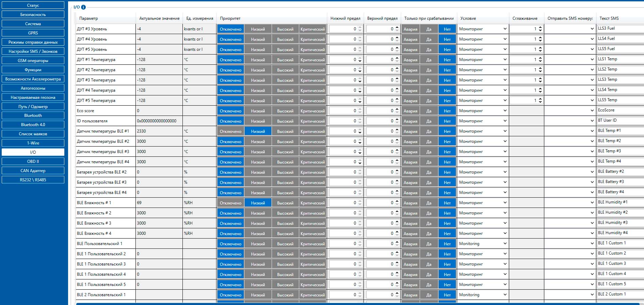
Task: Go to the GPRS settings page
Action: coord(33,33)
